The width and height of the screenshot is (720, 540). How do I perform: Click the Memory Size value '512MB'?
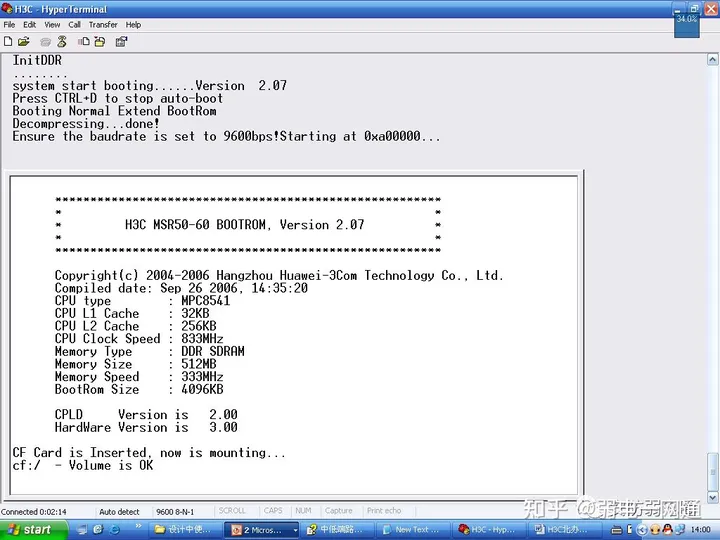click(x=198, y=364)
